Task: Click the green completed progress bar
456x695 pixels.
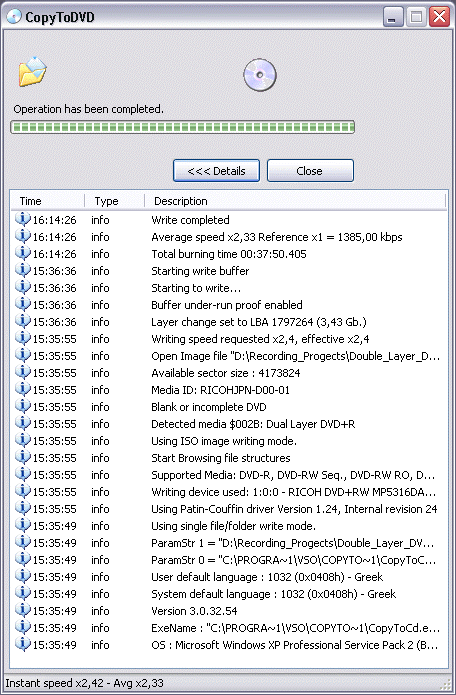Action: coord(183,127)
